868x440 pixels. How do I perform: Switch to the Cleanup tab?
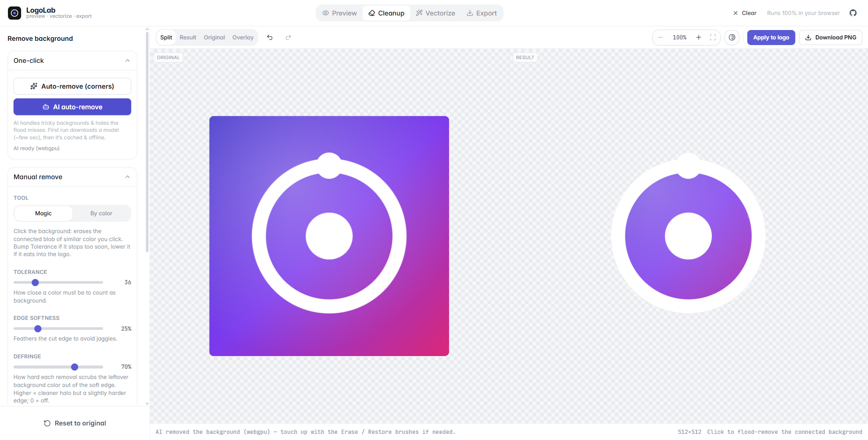click(387, 13)
